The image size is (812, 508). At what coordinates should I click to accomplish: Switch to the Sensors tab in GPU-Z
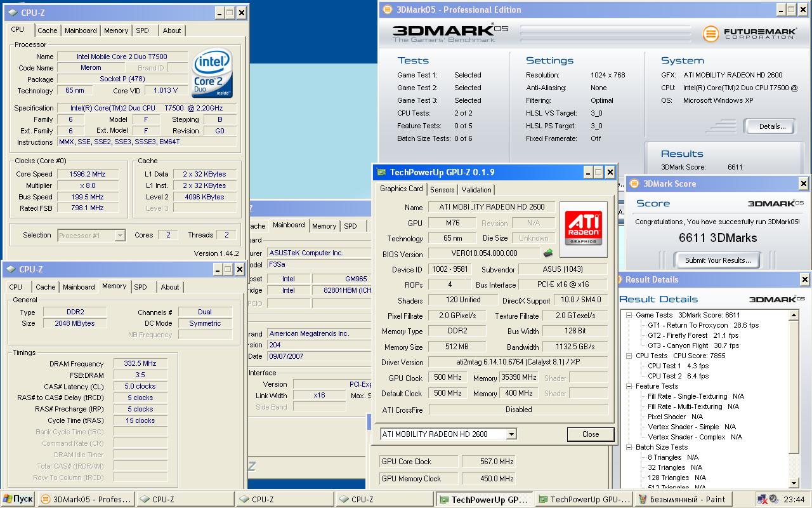tap(442, 190)
